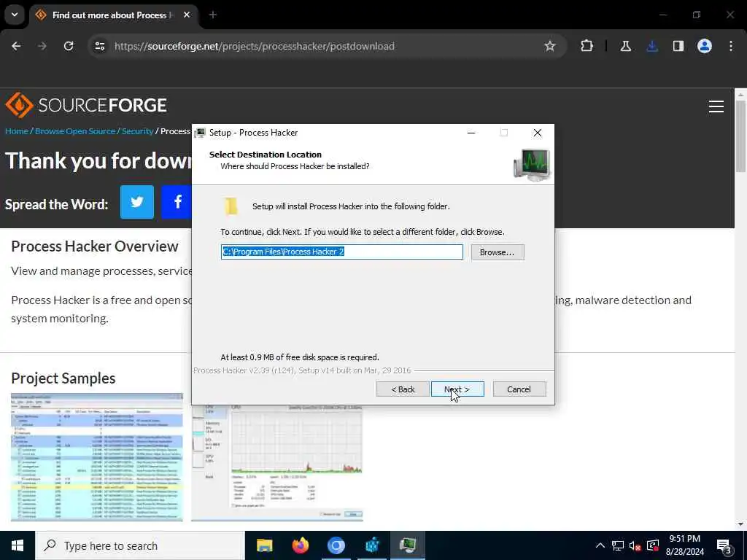Cancel the Process Hacker setup
The width and height of the screenshot is (747, 560).
(519, 389)
